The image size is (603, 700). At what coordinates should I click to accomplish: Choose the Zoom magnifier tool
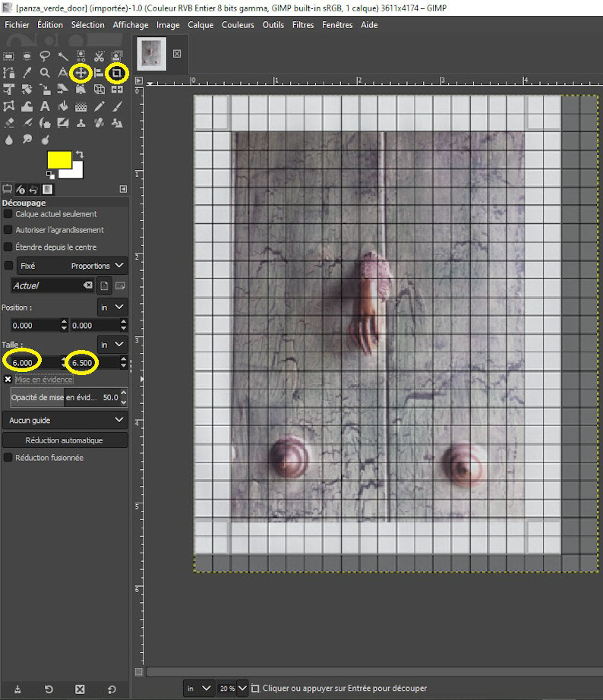pos(45,73)
